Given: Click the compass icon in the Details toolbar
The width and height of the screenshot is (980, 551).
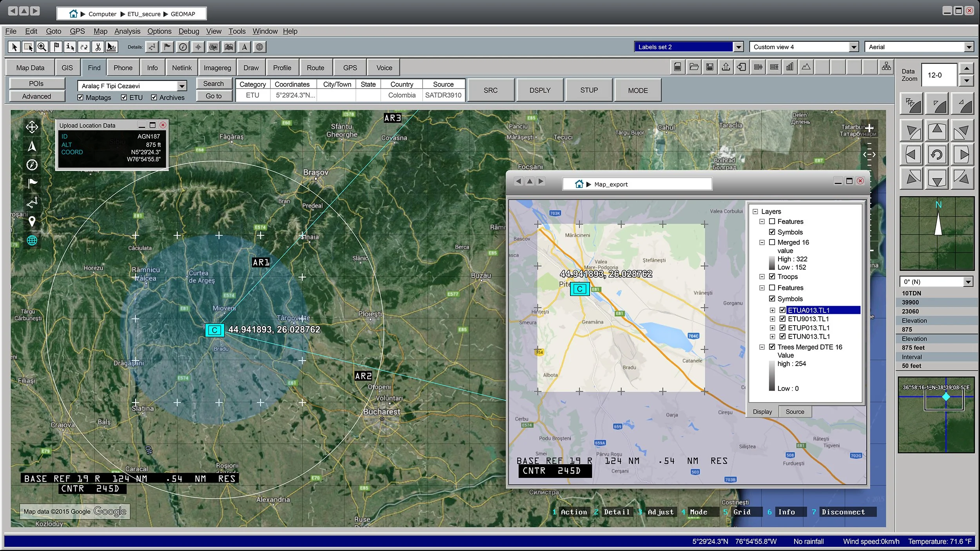Looking at the screenshot, I should [x=183, y=47].
